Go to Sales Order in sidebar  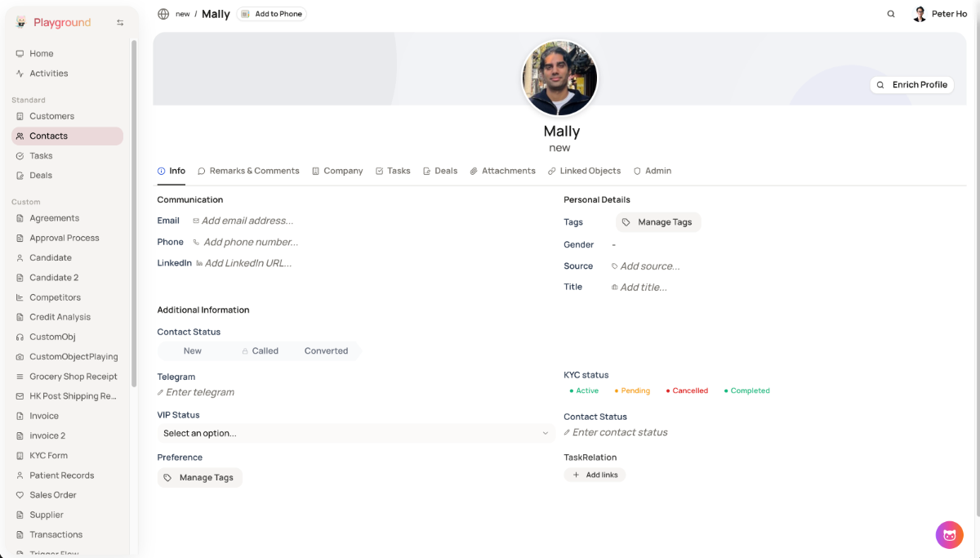click(x=52, y=495)
